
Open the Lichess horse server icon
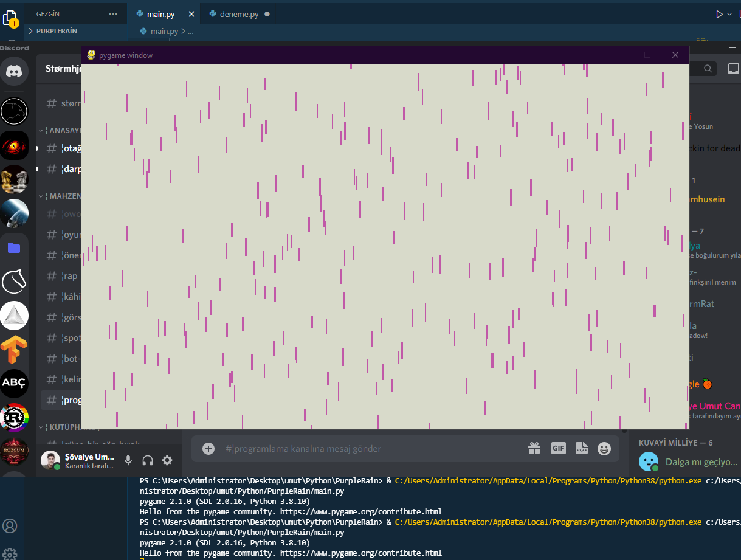tap(14, 282)
